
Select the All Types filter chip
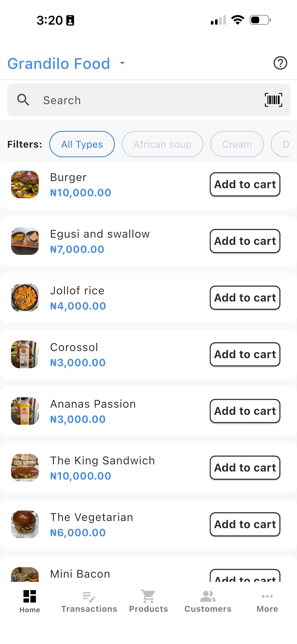(82, 144)
